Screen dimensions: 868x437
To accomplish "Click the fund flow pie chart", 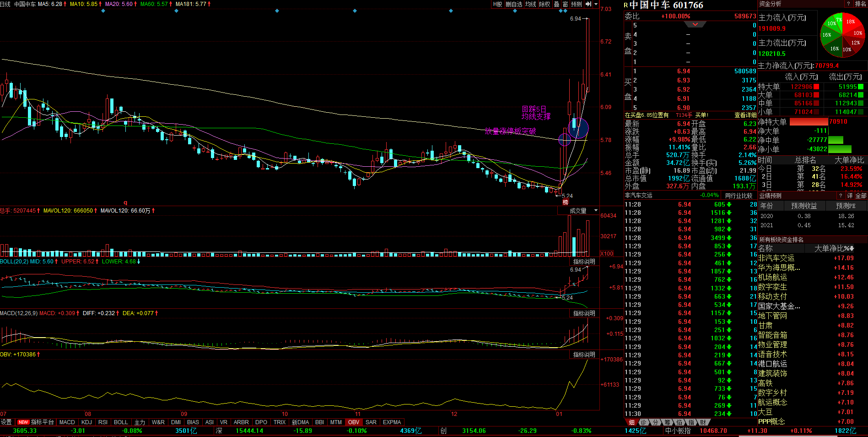I will tap(842, 36).
